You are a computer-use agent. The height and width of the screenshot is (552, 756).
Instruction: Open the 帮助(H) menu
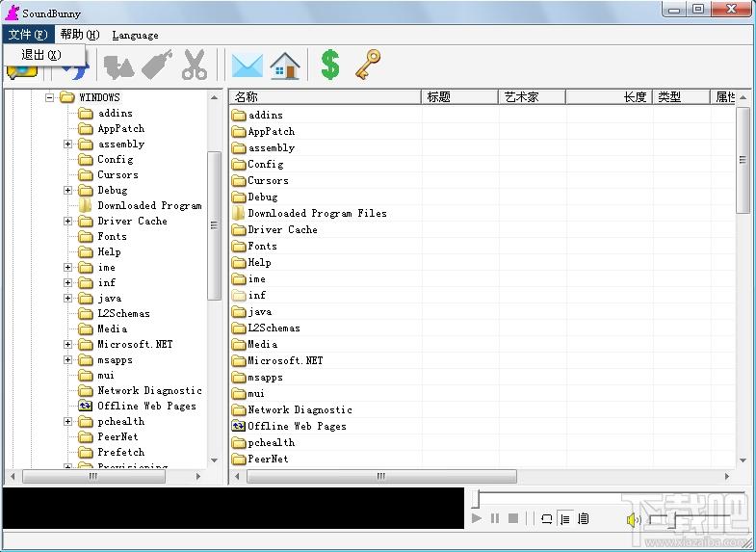click(80, 35)
